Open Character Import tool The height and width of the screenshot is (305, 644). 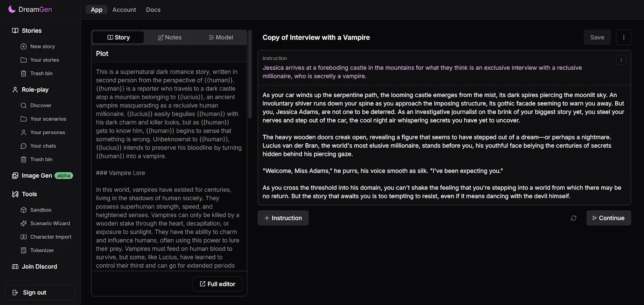pos(46,237)
